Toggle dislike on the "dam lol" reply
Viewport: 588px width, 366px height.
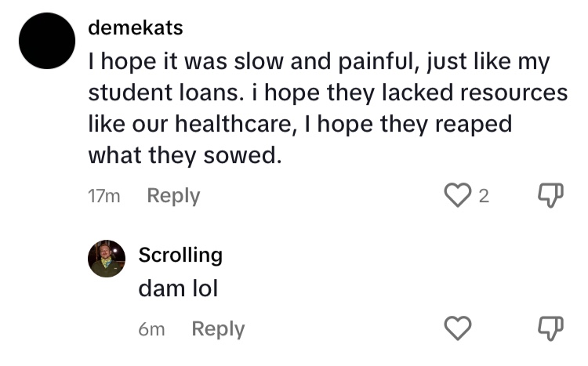coord(551,329)
